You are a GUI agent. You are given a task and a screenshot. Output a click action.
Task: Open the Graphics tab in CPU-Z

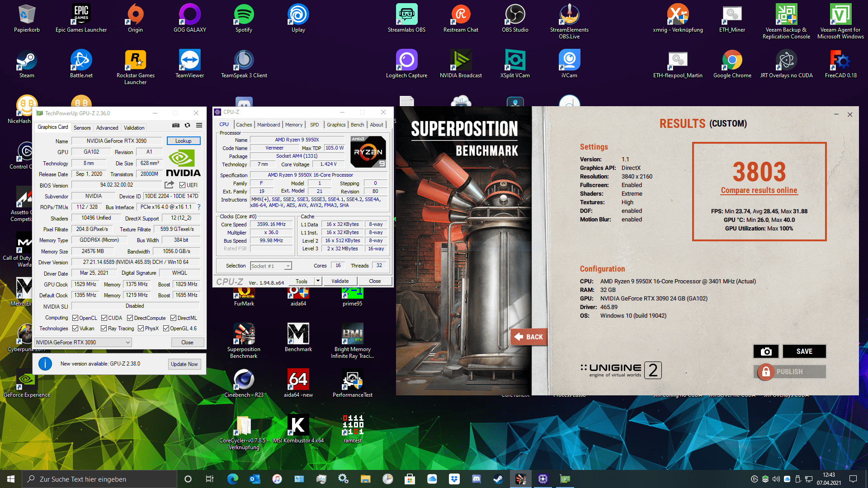(x=336, y=125)
